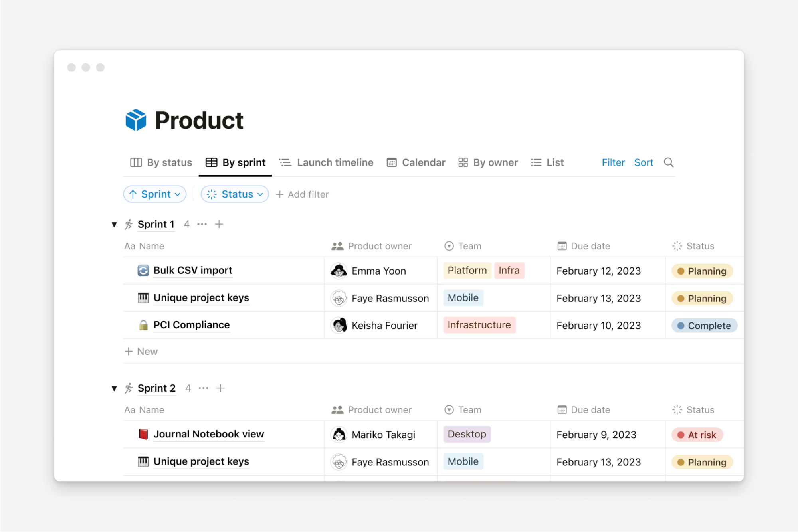Click Journal Notebook view red book icon
Viewport: 798px width, 532px height.
click(x=143, y=434)
